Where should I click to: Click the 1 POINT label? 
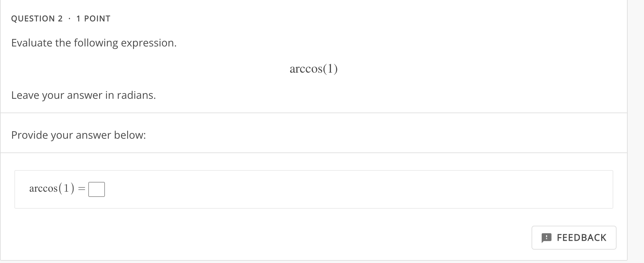click(x=93, y=18)
